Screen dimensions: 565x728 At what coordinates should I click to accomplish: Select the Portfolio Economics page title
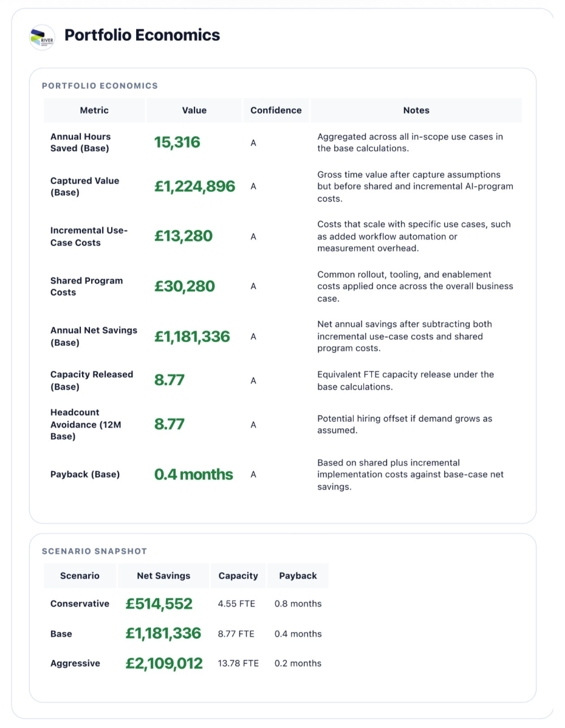142,35
